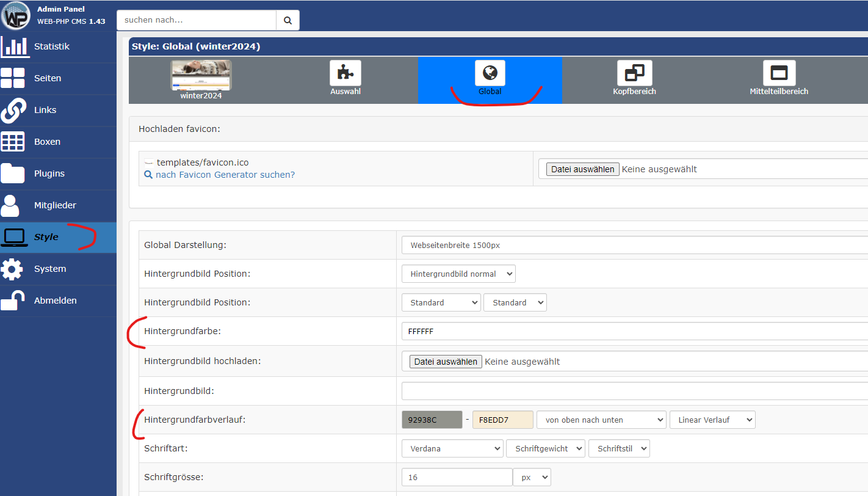Click the search magnifier button
Viewport: 868px width, 496px height.
(288, 20)
